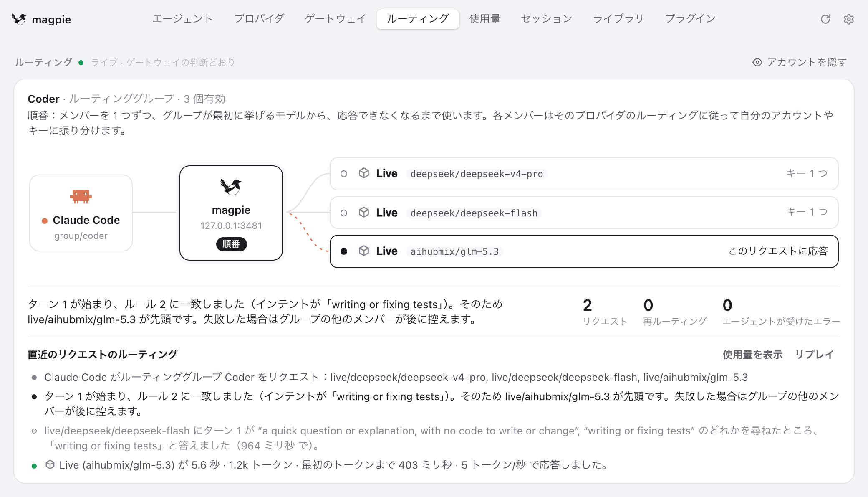Click cube icon on aihubmix/glm-5.3 row
This screenshot has width=868, height=497.
(364, 251)
